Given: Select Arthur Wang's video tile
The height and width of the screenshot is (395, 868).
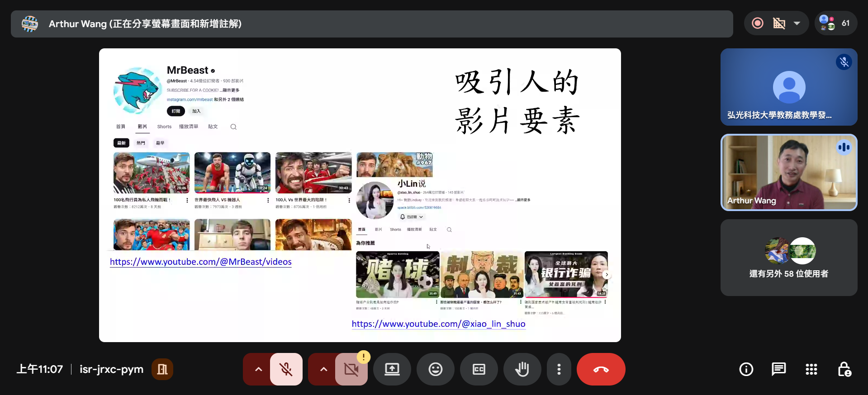Looking at the screenshot, I should [788, 172].
